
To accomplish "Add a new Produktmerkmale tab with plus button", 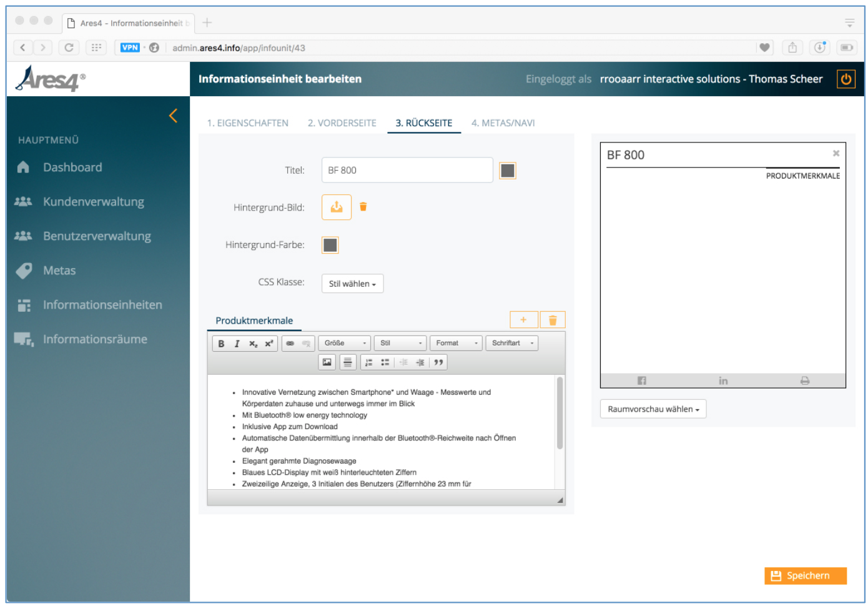I will 523,320.
